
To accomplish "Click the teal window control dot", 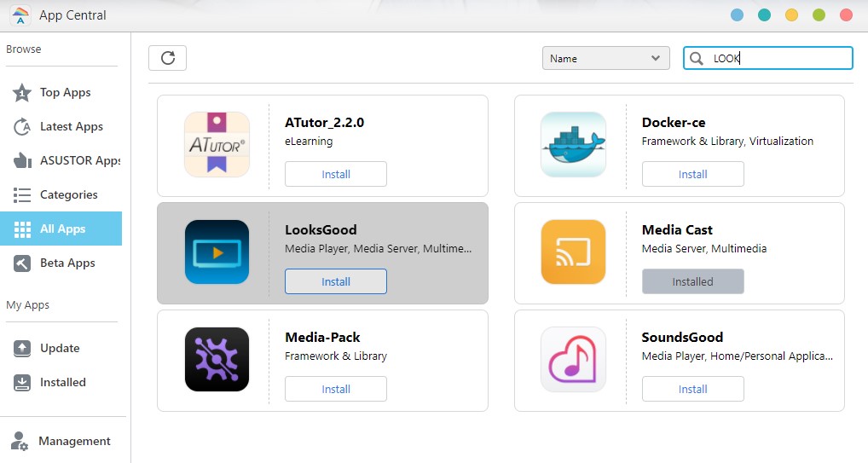I will coord(765,15).
